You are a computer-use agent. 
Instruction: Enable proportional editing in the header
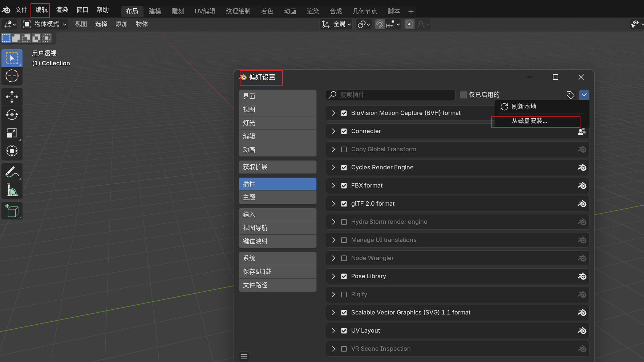409,24
